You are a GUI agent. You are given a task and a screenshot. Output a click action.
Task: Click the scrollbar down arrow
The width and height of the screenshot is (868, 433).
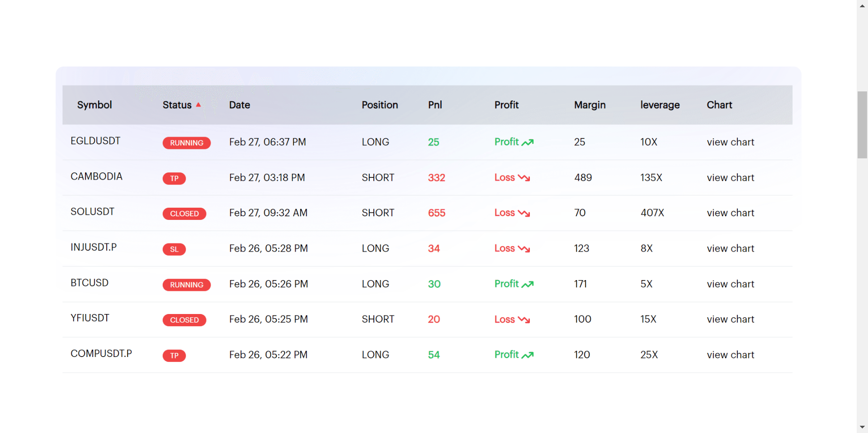pos(862,427)
